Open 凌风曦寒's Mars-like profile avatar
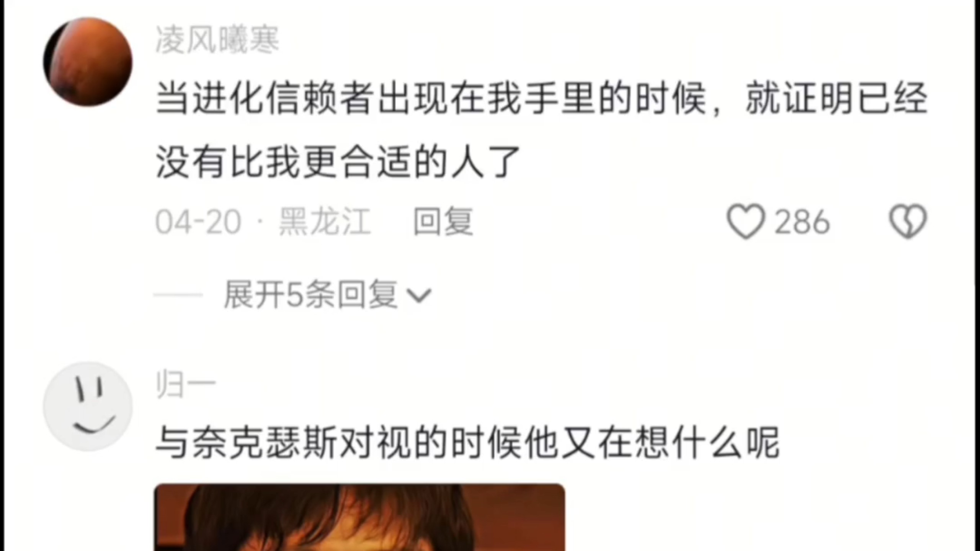The width and height of the screenshot is (980, 551). coord(88,62)
